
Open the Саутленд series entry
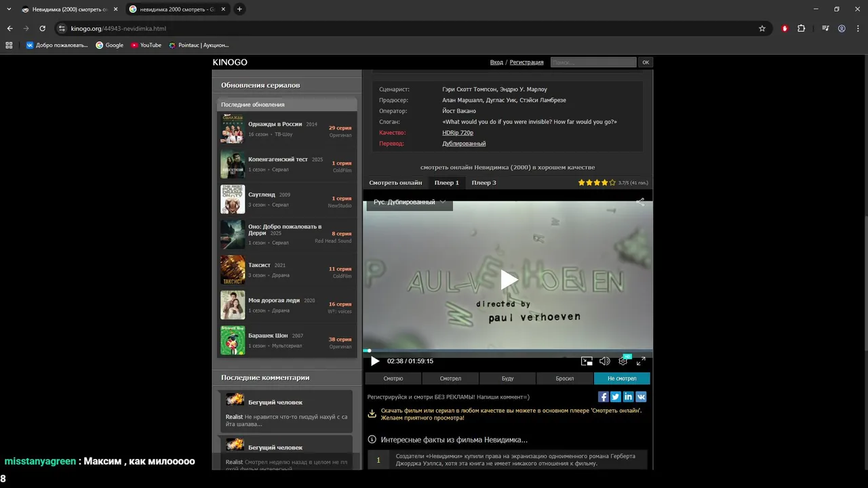pos(287,199)
